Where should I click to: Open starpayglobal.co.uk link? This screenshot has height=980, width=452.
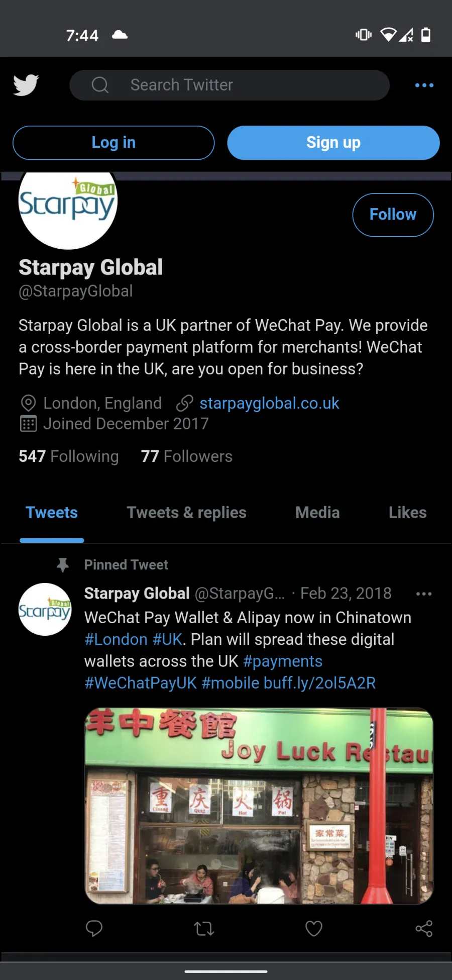point(269,403)
